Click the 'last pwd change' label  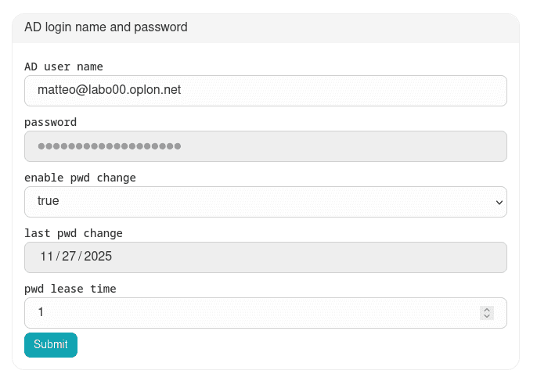click(x=74, y=233)
